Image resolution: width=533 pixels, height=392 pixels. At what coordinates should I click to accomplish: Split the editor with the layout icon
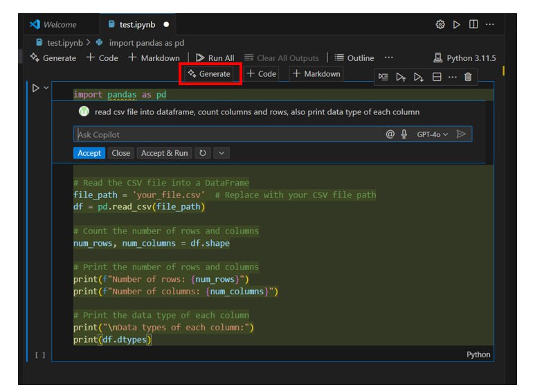pos(473,24)
